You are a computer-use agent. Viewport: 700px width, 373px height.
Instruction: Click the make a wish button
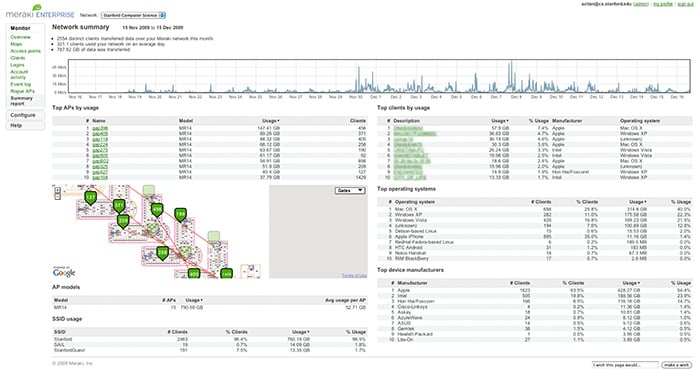pyautogui.click(x=676, y=365)
